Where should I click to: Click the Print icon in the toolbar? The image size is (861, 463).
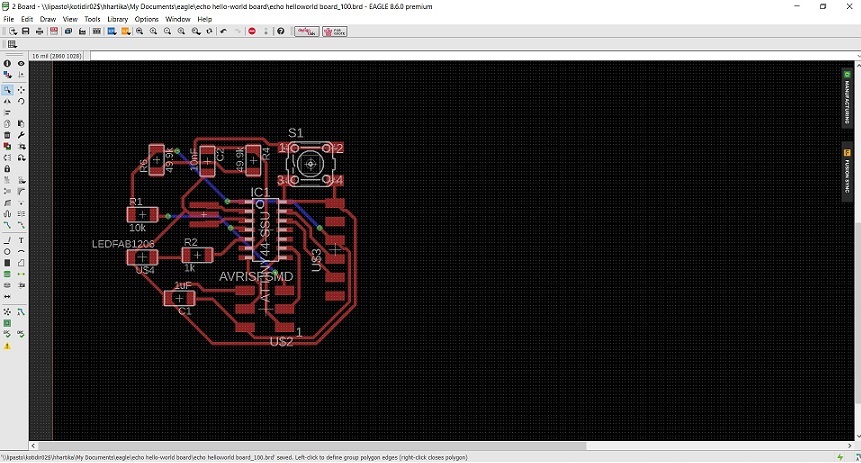pos(40,31)
